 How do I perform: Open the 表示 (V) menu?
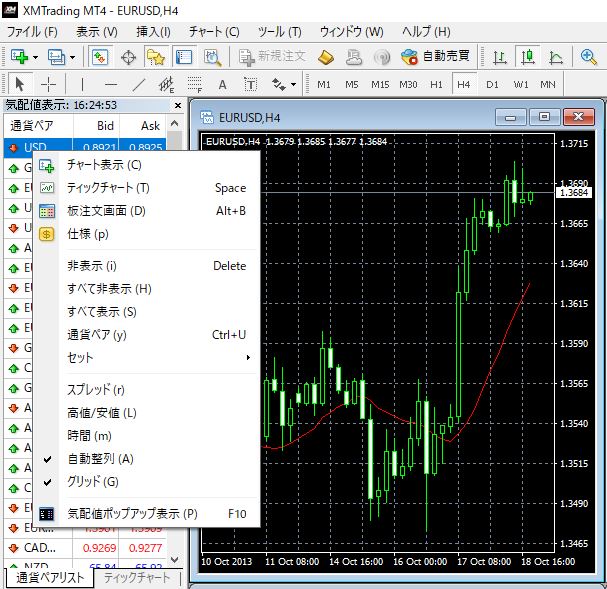(97, 31)
